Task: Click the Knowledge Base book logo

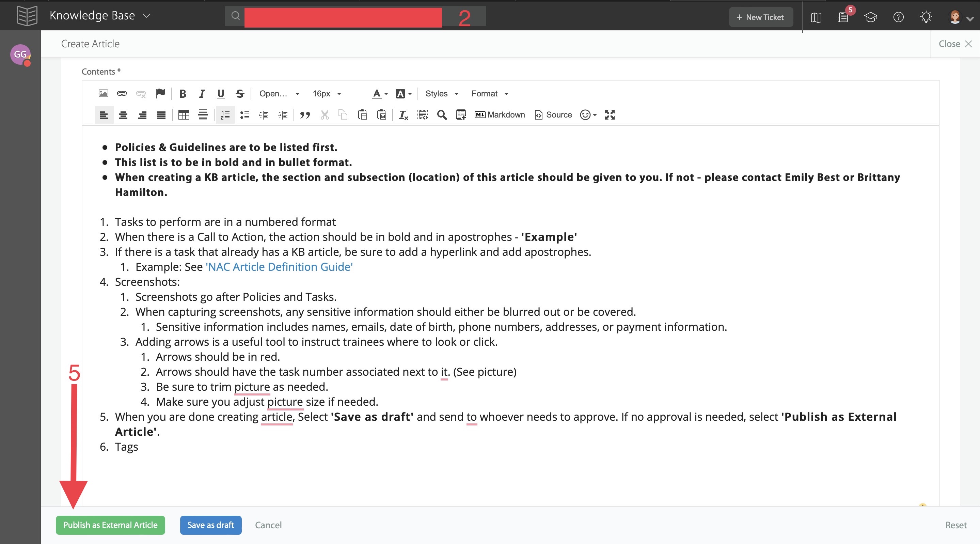Action: pyautogui.click(x=27, y=16)
